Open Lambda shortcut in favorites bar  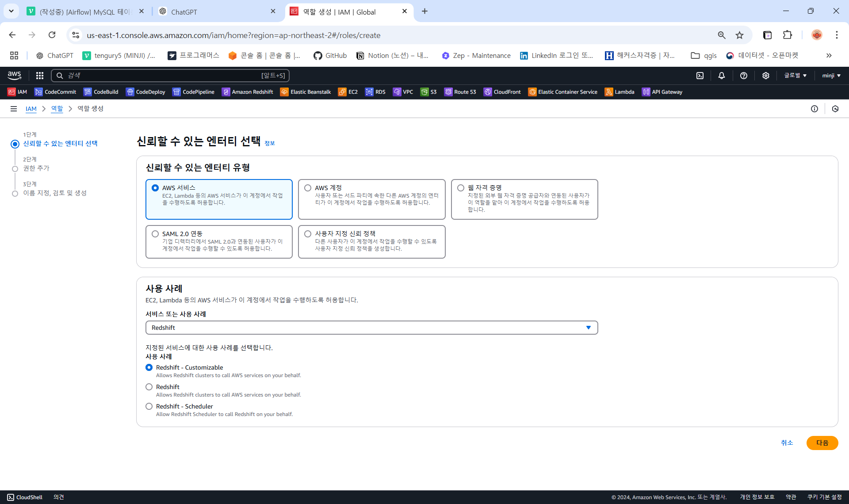(x=620, y=92)
